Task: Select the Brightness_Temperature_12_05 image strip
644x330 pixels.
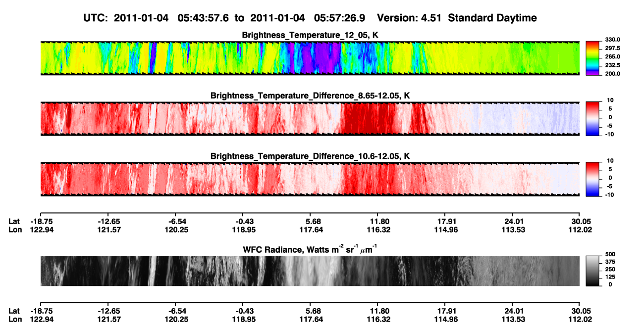Action: click(x=310, y=58)
